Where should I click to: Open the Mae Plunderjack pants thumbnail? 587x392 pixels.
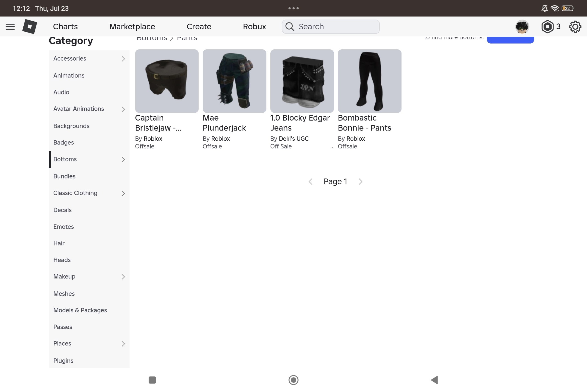pos(234,81)
